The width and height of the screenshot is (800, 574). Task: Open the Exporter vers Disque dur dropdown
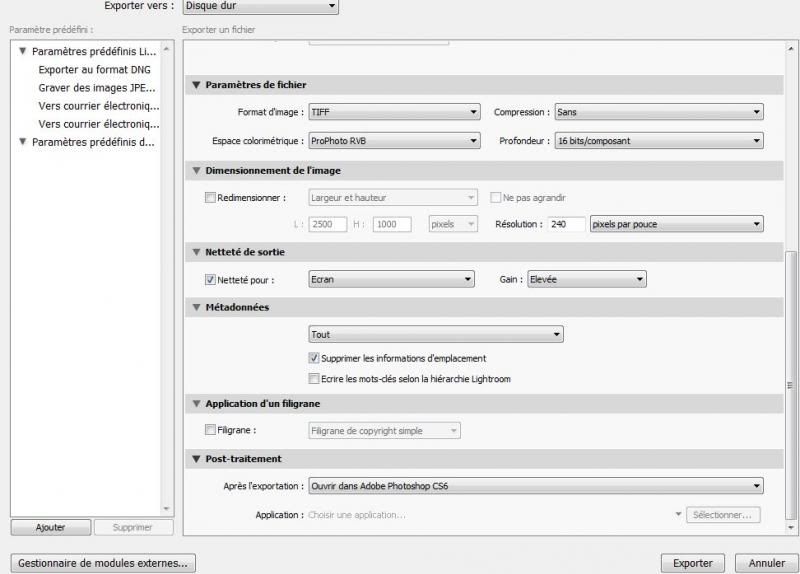[x=261, y=6]
